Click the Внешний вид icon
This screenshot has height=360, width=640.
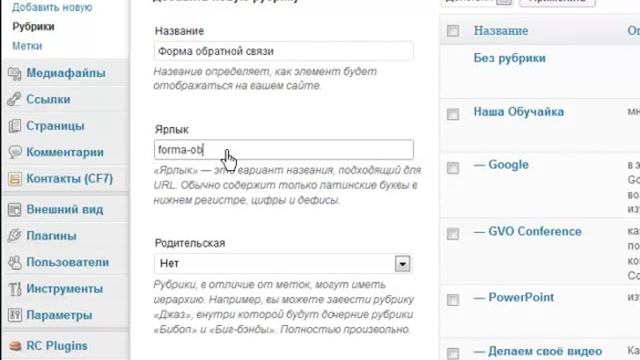pyautogui.click(x=15, y=209)
